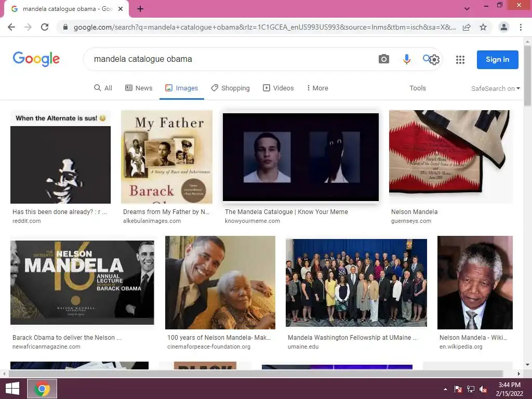Image resolution: width=532 pixels, height=399 pixels.
Task: Open the tab search chevron
Action: coord(467,9)
